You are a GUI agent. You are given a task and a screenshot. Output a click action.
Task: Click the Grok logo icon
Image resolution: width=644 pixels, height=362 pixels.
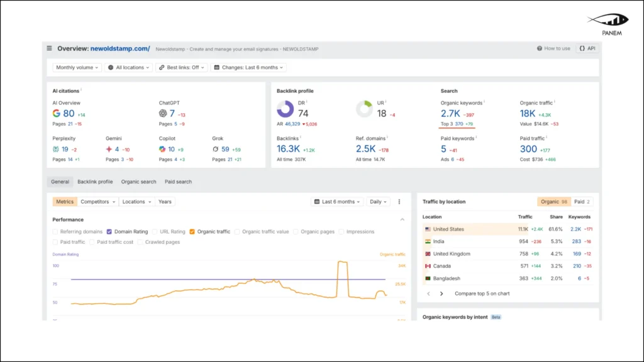(215, 150)
